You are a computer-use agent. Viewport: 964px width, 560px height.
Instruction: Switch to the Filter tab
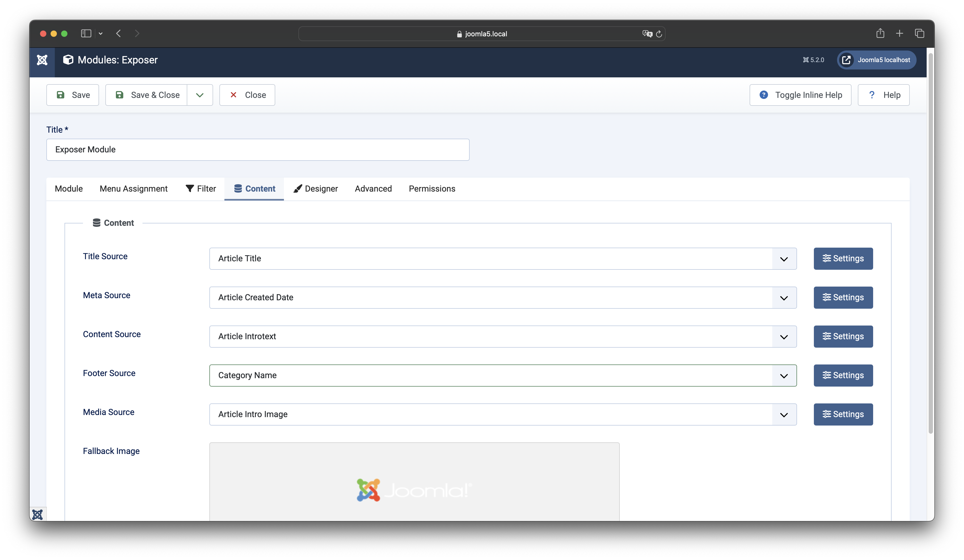coord(201,188)
